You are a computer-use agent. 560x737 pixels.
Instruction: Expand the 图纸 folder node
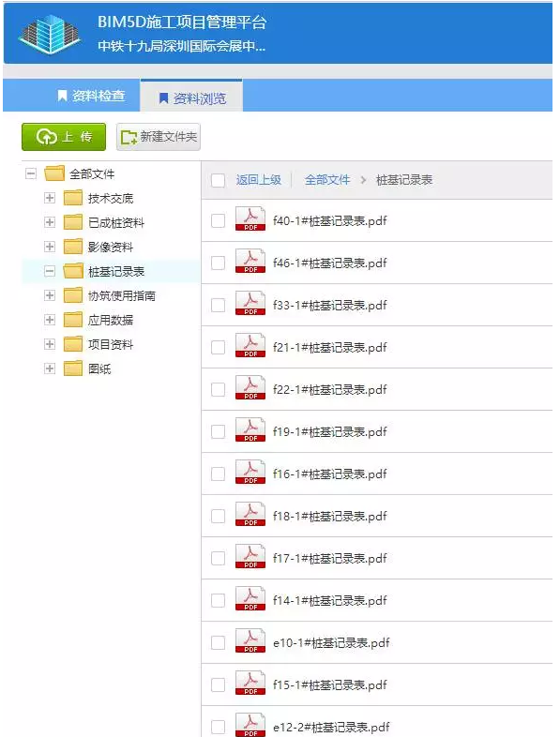tap(50, 369)
